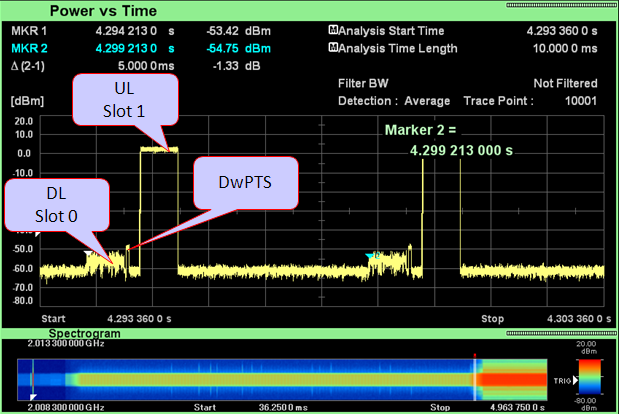
Task: Click the hatched bar in Power vs Time header
Action: [x=561, y=5]
